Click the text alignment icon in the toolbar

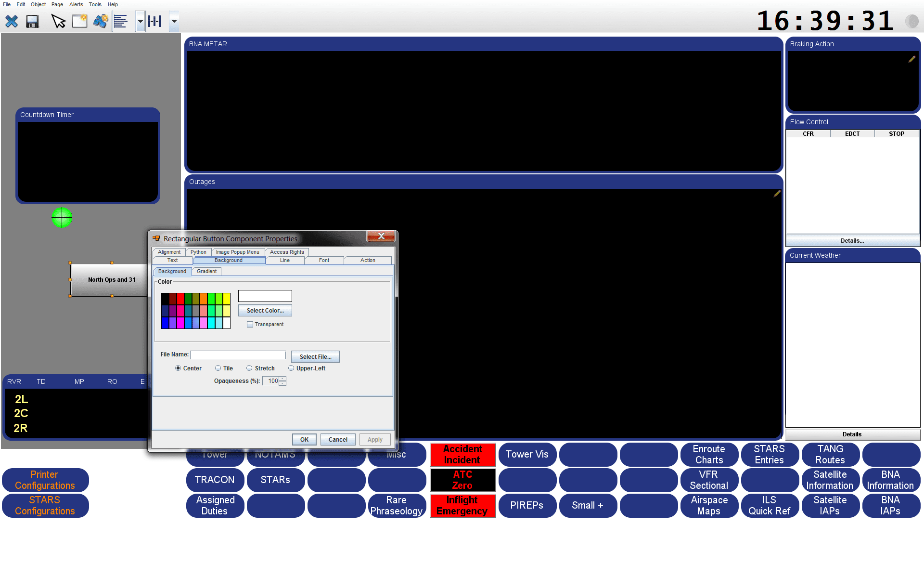click(x=121, y=21)
